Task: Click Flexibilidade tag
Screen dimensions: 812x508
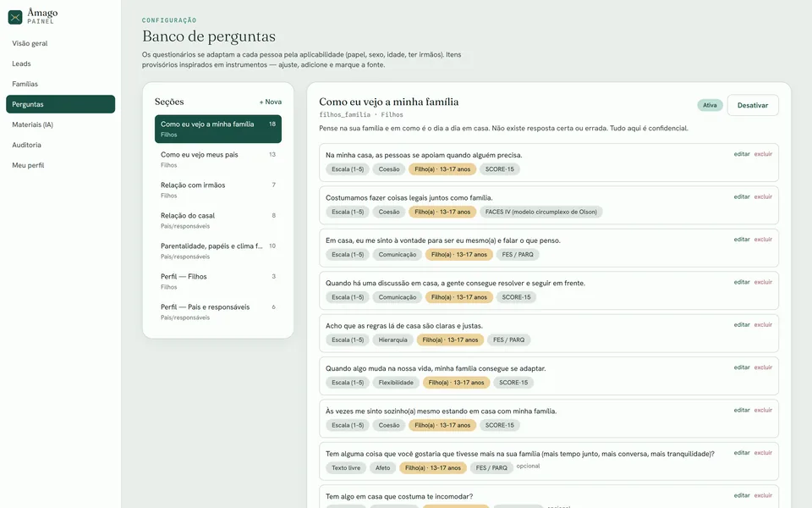Action: (x=396, y=383)
